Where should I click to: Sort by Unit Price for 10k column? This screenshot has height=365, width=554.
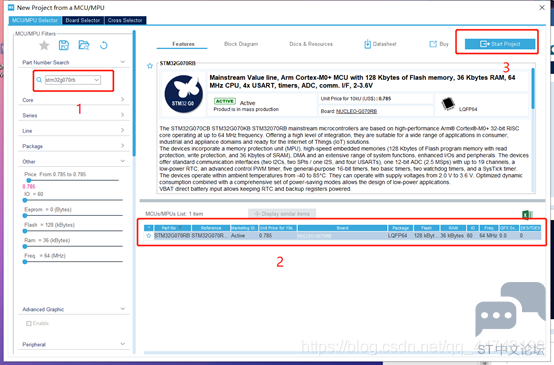click(x=278, y=228)
